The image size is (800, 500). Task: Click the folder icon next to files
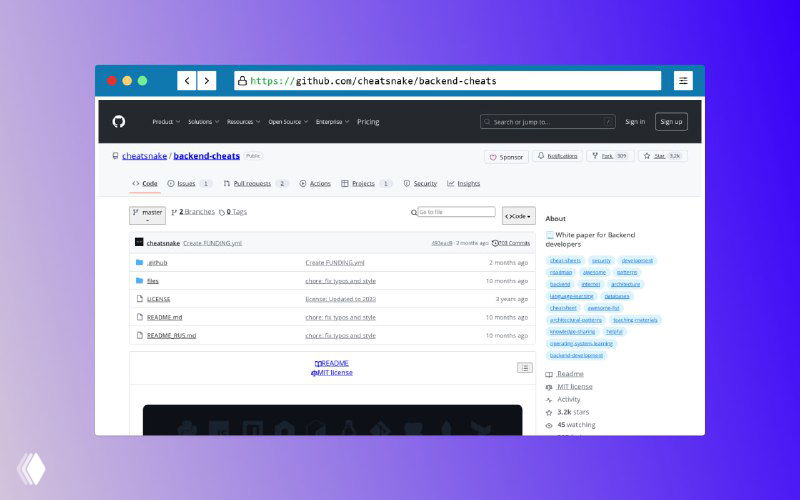[139, 281]
